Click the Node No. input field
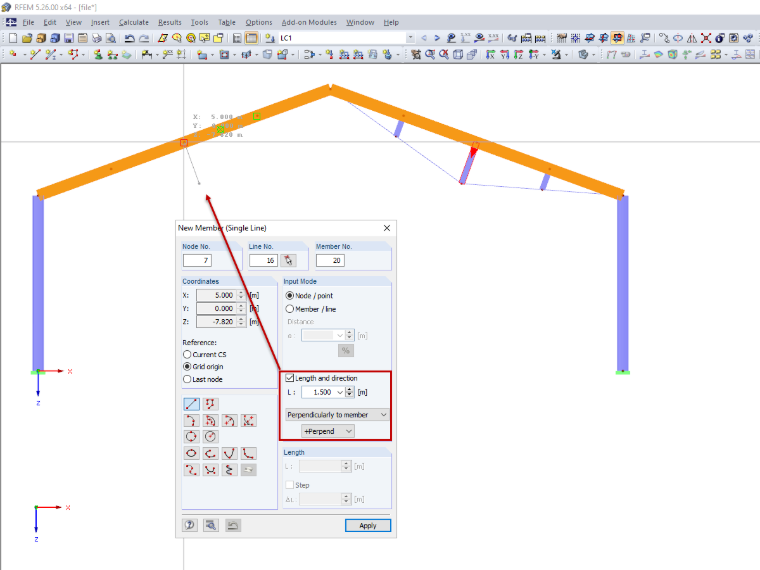The height and width of the screenshot is (570, 760). tap(197, 260)
